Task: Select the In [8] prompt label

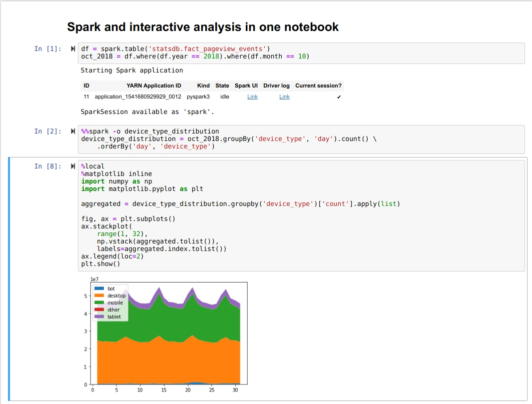Action: (x=48, y=166)
